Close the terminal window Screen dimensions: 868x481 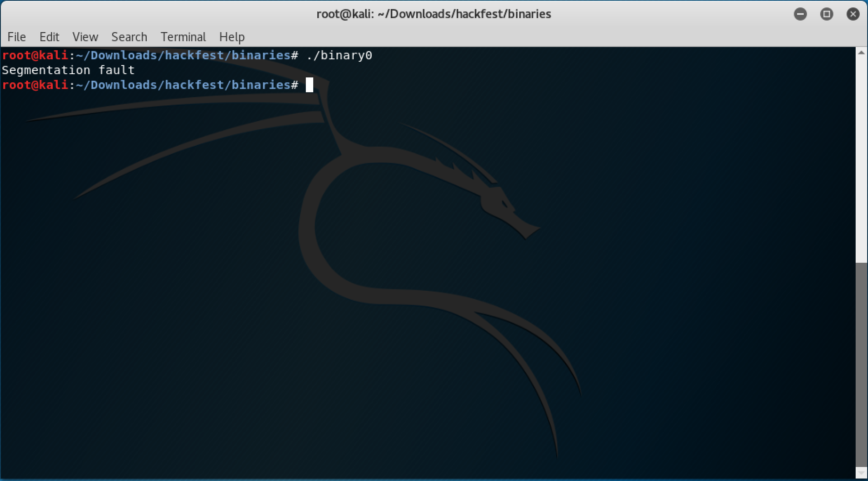[853, 14]
